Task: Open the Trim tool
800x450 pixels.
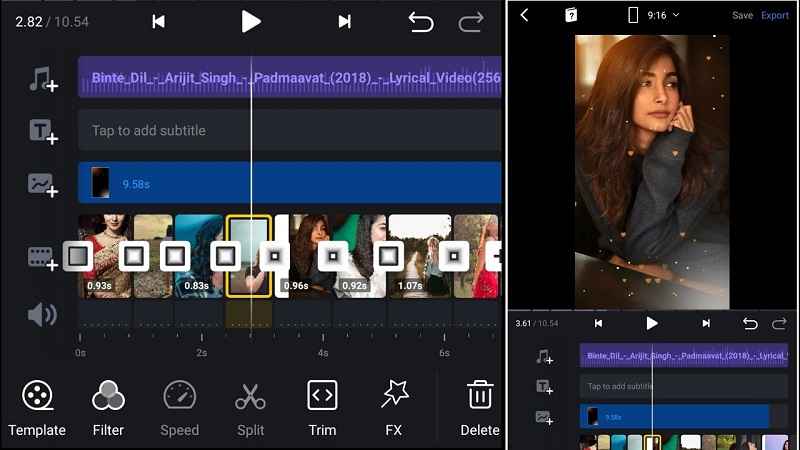Action: tap(322, 408)
